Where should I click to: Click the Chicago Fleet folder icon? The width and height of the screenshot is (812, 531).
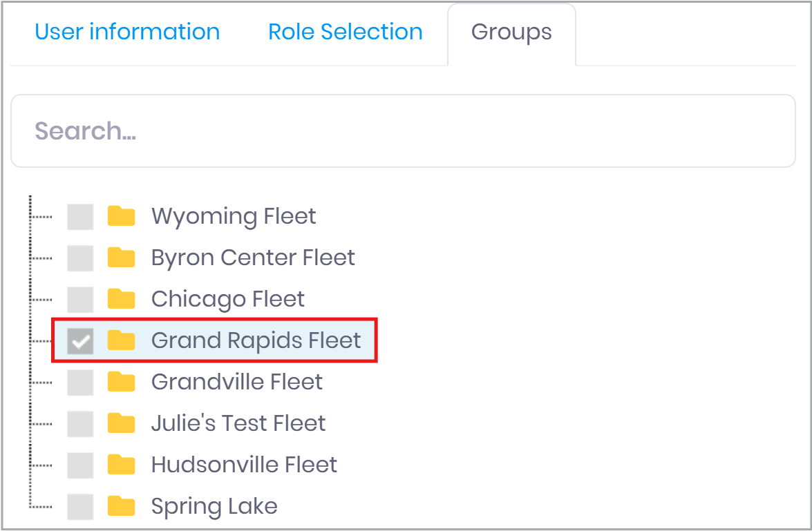(121, 299)
